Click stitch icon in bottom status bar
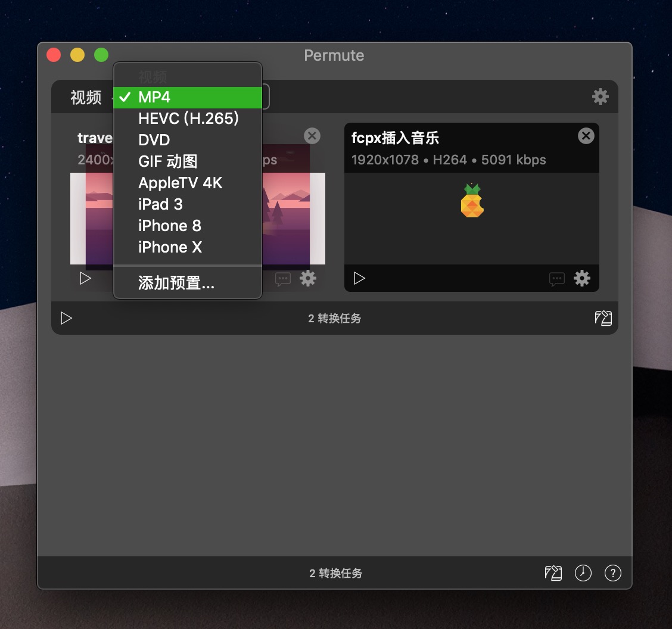Viewport: 672px width, 629px height. (x=553, y=573)
